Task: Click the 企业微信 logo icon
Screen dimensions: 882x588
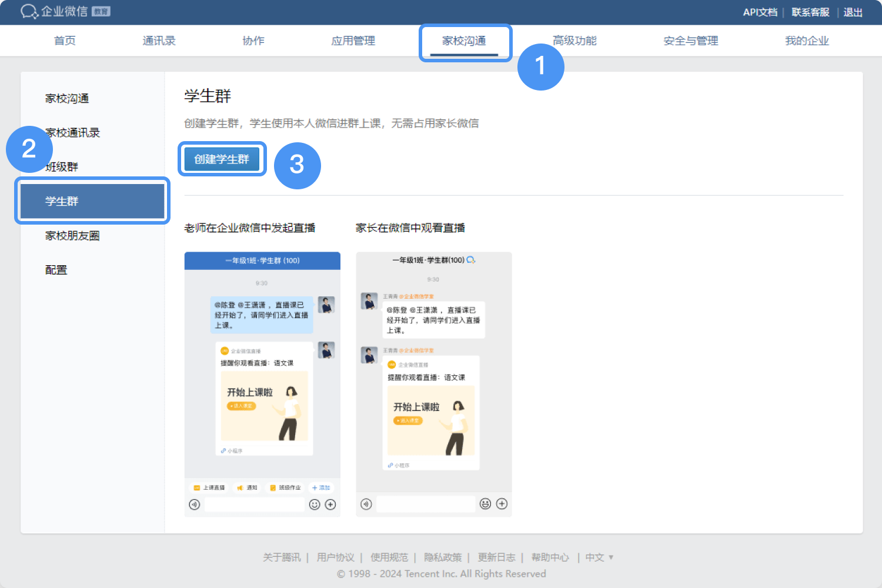Action: click(29, 11)
